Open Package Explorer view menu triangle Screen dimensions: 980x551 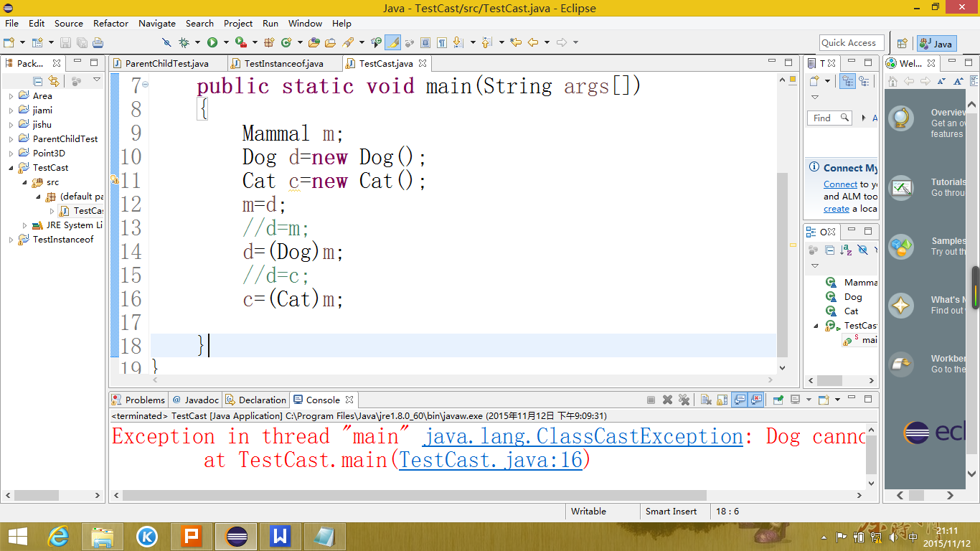click(x=97, y=80)
